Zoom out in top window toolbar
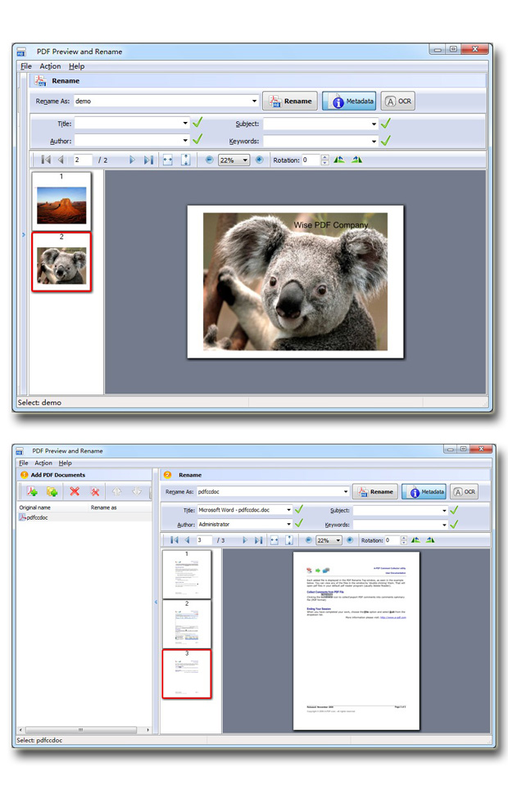 click(210, 160)
